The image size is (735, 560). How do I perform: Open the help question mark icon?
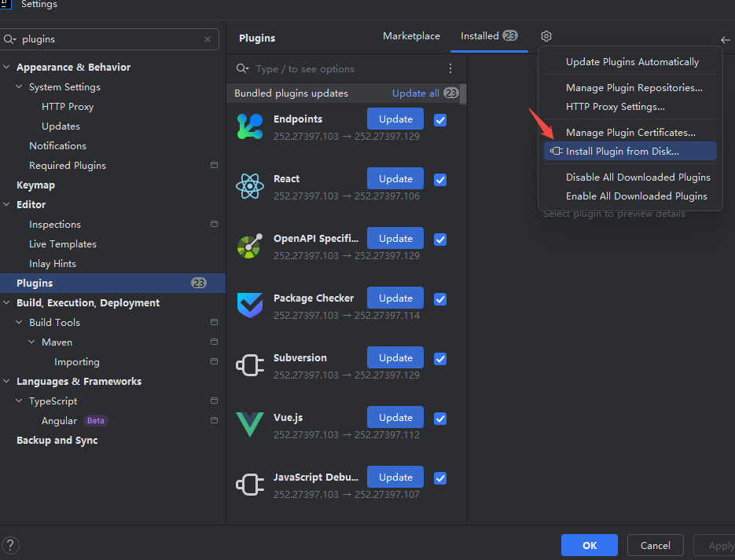pos(10,546)
